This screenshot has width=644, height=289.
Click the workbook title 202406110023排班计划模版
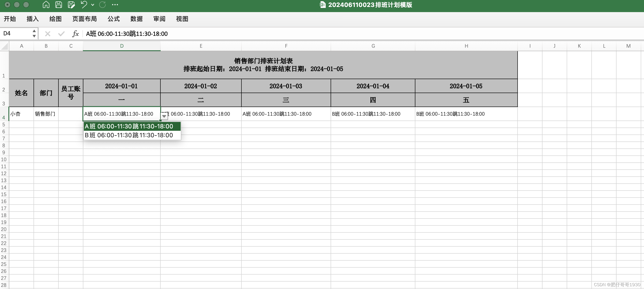pos(370,5)
